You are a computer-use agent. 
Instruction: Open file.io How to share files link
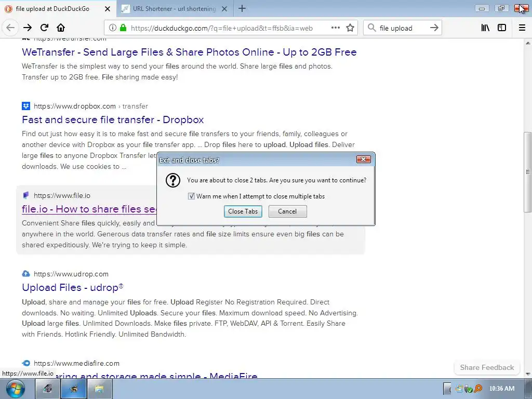89,209
